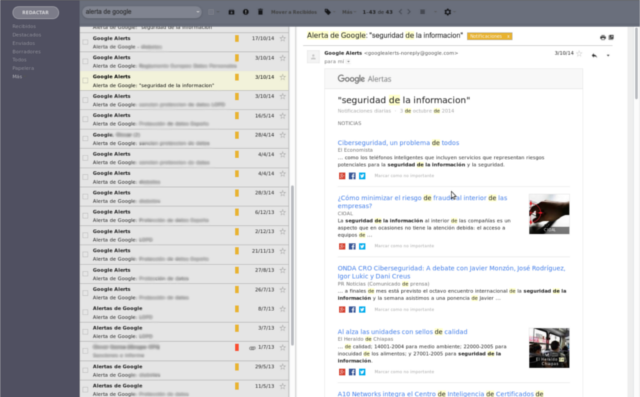640x397 pixels.
Task: Archive the open conversation
Action: click(x=231, y=12)
